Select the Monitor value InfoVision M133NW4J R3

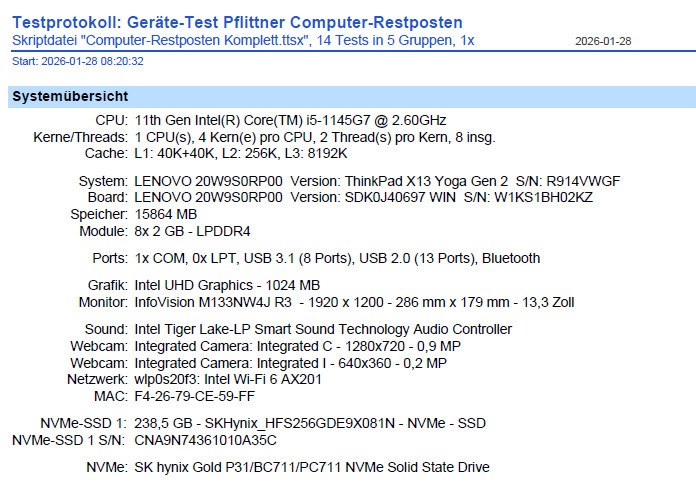click(x=354, y=302)
